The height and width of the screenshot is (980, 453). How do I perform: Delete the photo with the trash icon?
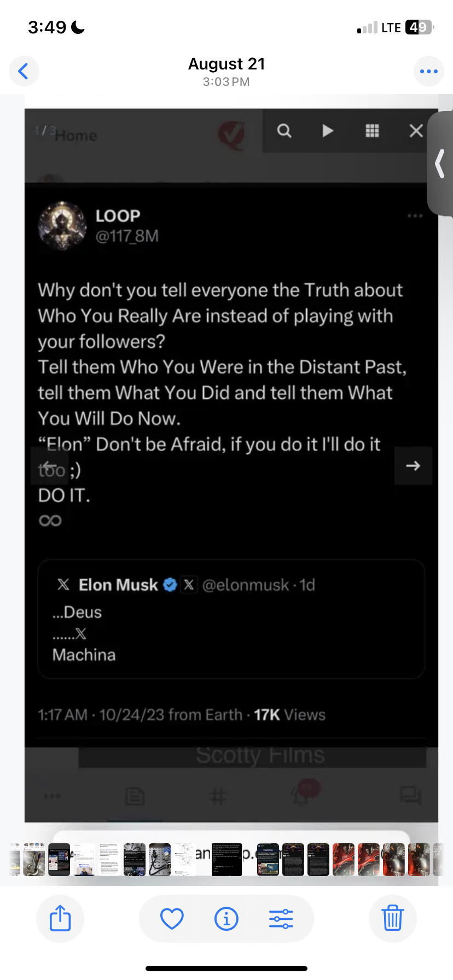(x=392, y=918)
